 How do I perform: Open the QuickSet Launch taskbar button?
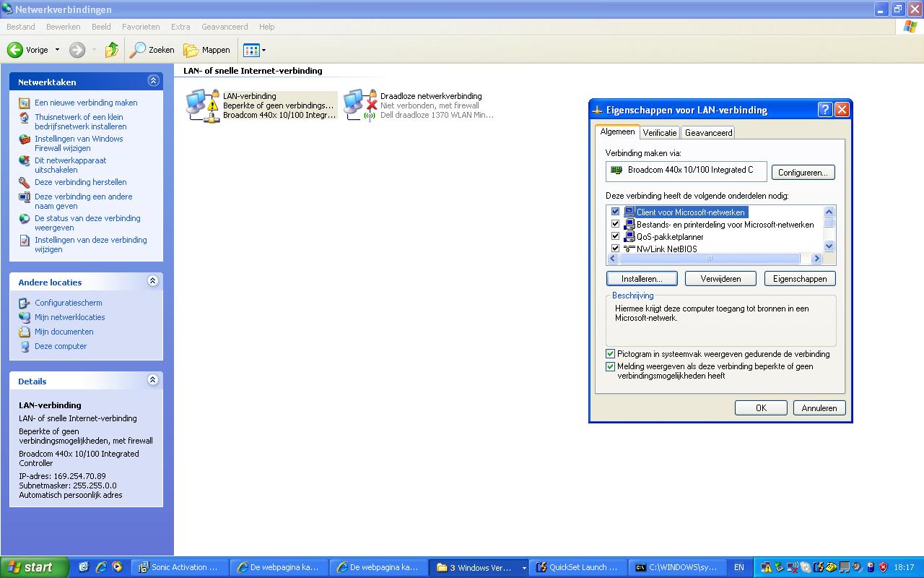tap(577, 567)
